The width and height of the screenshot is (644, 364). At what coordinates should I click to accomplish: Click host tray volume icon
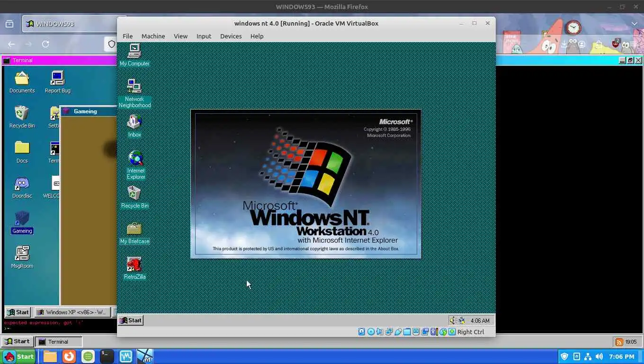(x=599, y=356)
